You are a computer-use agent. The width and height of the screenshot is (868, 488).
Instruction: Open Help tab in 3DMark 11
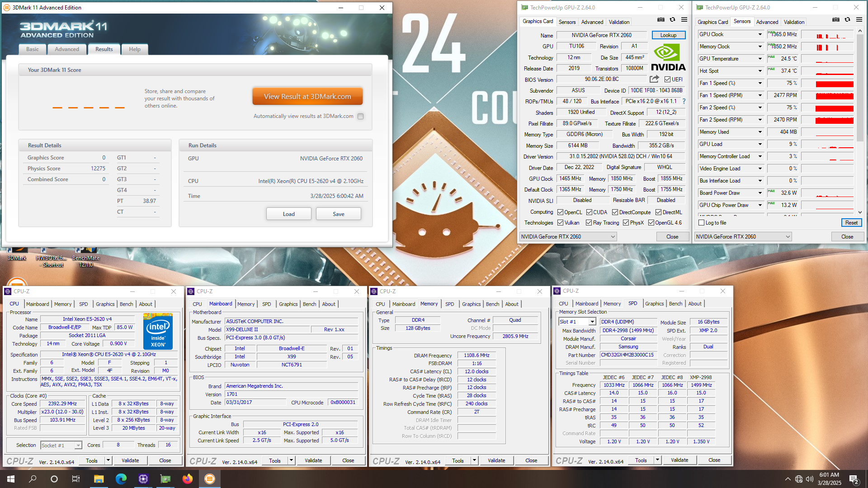pos(135,49)
